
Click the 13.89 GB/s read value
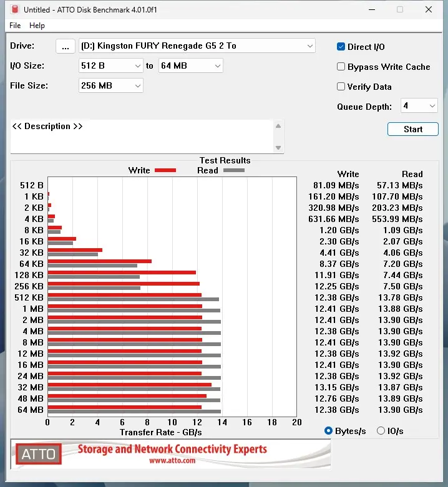click(x=400, y=398)
